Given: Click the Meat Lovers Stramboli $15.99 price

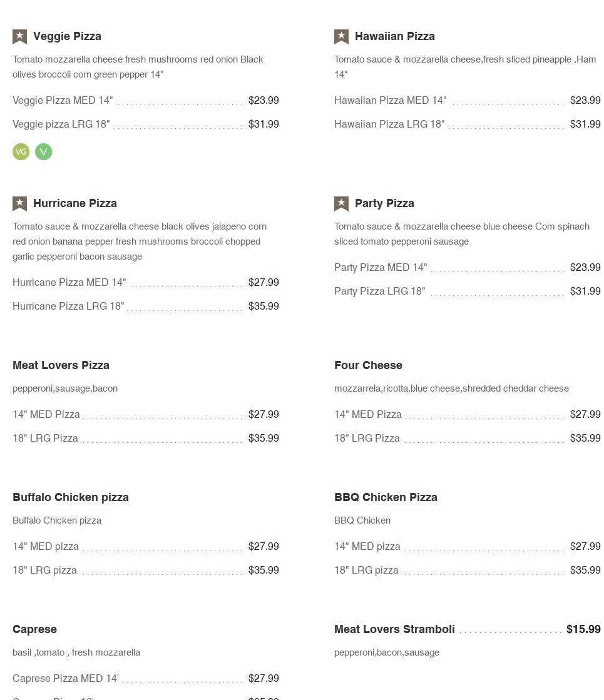Looking at the screenshot, I should click(583, 629).
